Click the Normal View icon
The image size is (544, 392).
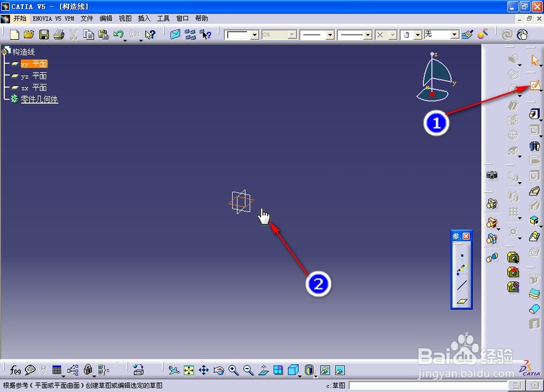click(263, 370)
